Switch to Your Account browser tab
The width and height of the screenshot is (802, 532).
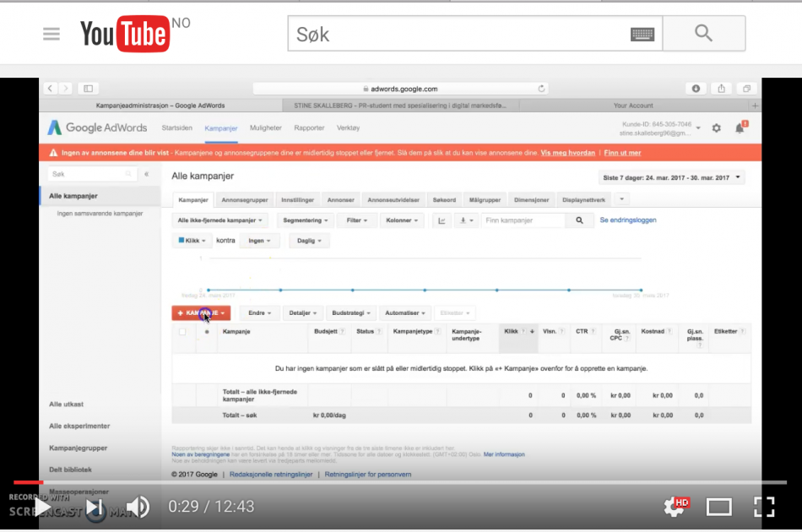click(x=633, y=106)
